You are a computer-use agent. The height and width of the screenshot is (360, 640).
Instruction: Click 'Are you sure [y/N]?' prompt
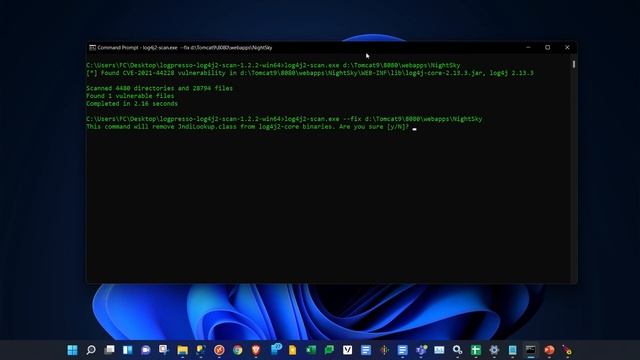(x=373, y=127)
